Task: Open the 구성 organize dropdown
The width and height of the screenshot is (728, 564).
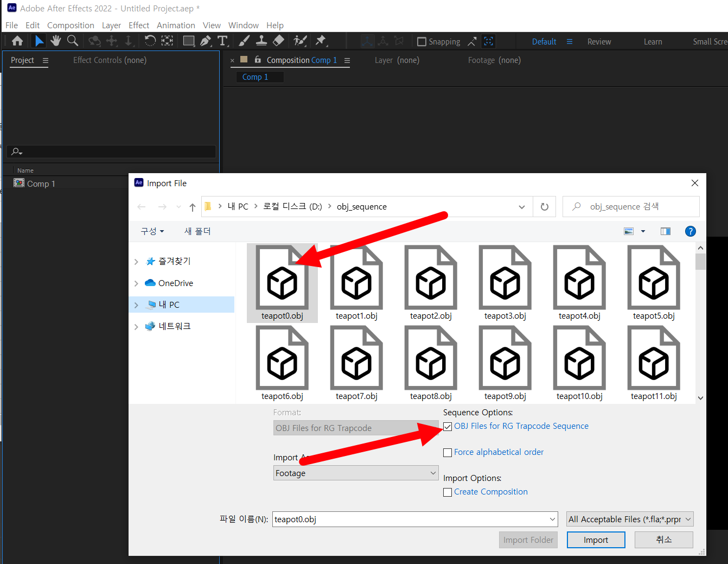Action: click(x=152, y=231)
